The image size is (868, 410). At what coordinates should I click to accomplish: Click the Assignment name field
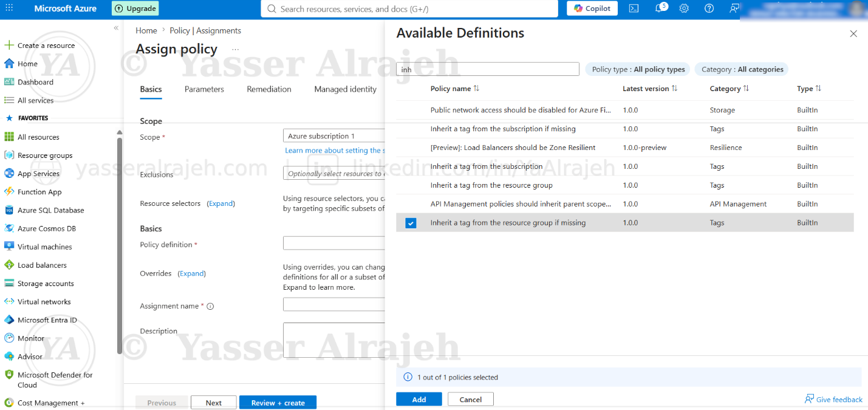pyautogui.click(x=334, y=304)
